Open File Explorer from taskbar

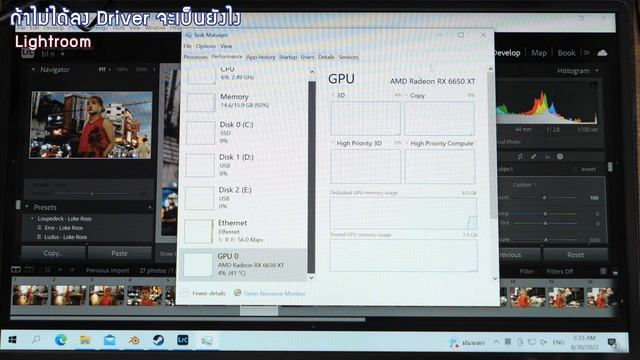coord(85,340)
